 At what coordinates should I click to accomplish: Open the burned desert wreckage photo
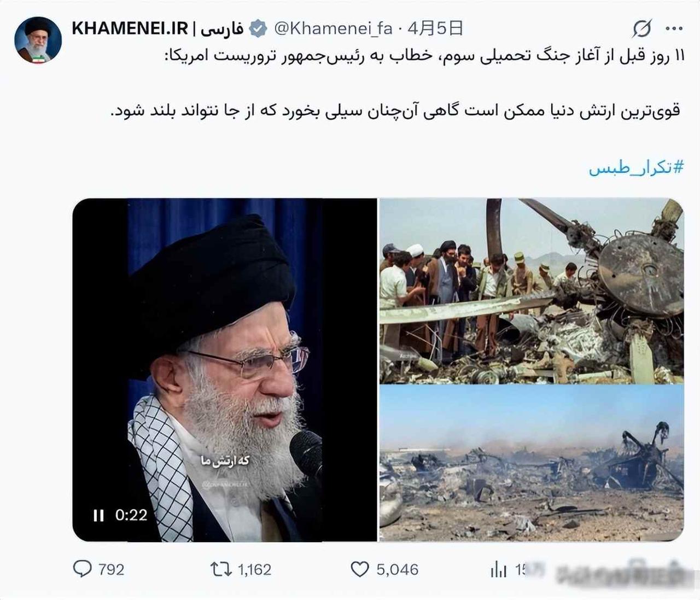pos(532,463)
